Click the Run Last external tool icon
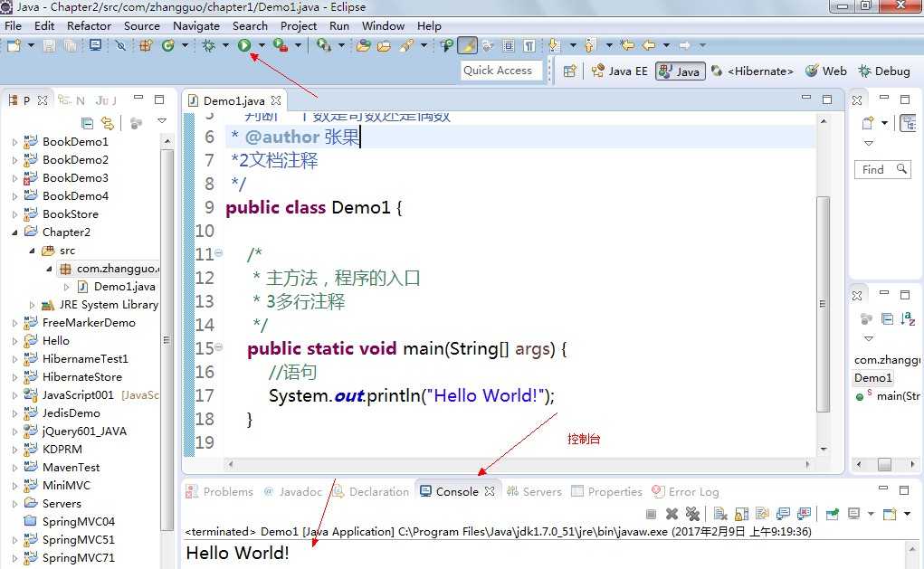The width and height of the screenshot is (924, 569). tap(281, 45)
